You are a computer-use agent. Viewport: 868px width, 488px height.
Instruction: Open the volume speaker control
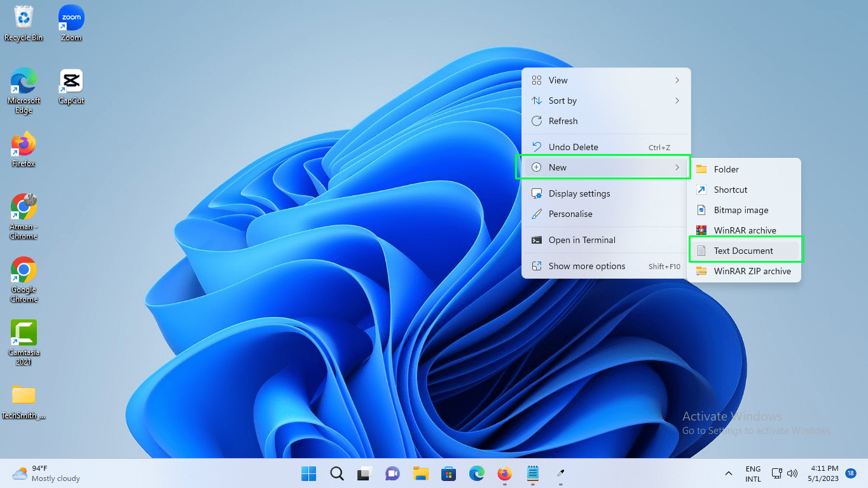click(x=792, y=473)
